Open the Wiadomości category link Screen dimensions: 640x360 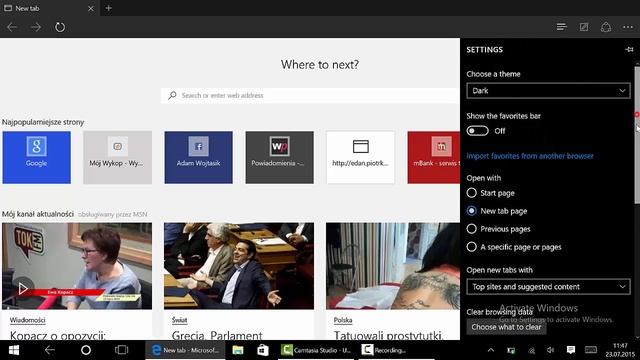click(x=27, y=320)
